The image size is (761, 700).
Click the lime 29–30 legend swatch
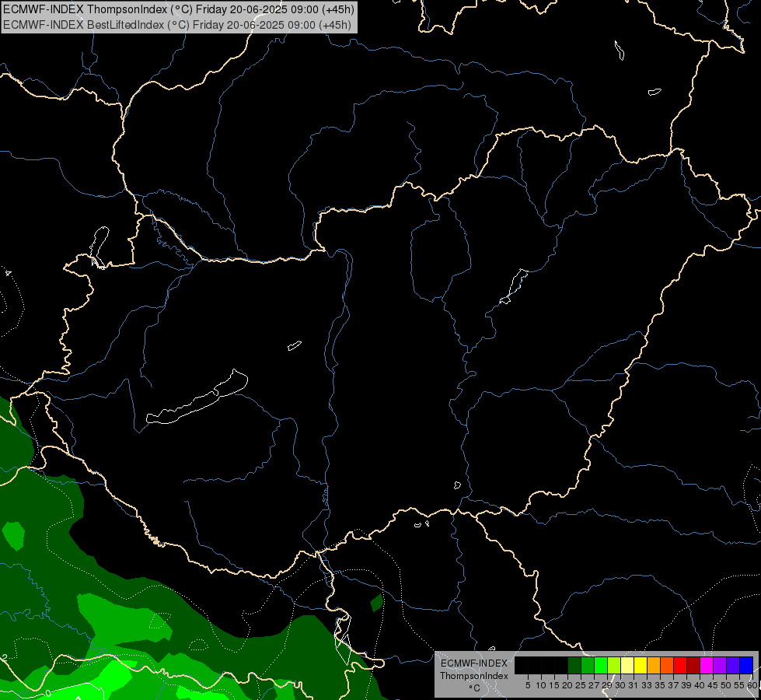tap(614, 665)
